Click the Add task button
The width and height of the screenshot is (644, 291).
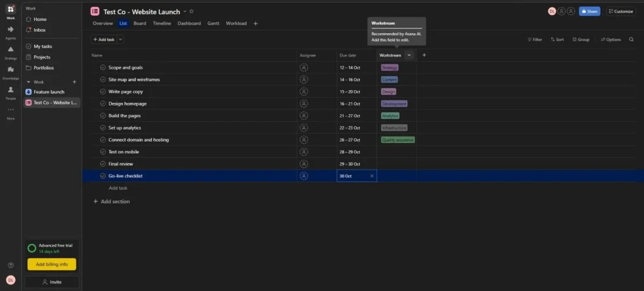point(103,39)
